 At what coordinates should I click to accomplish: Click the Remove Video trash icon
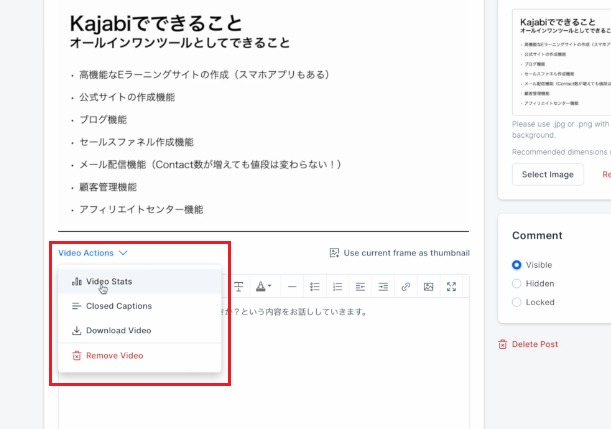76,355
